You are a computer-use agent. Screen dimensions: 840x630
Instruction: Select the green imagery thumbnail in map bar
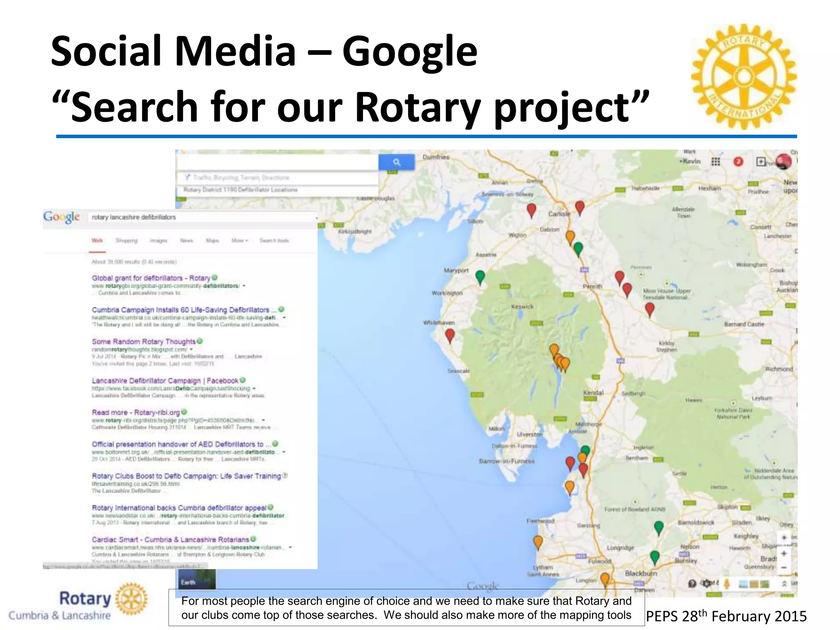click(x=765, y=584)
